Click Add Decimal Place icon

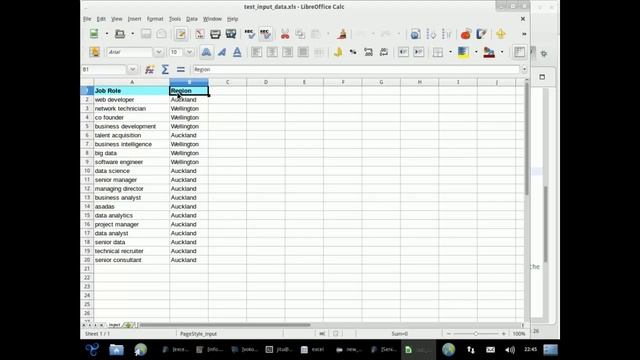tap(368, 52)
